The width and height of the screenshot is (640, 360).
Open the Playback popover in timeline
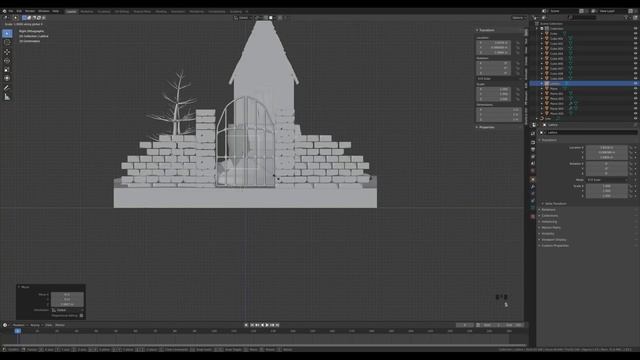[19, 325]
